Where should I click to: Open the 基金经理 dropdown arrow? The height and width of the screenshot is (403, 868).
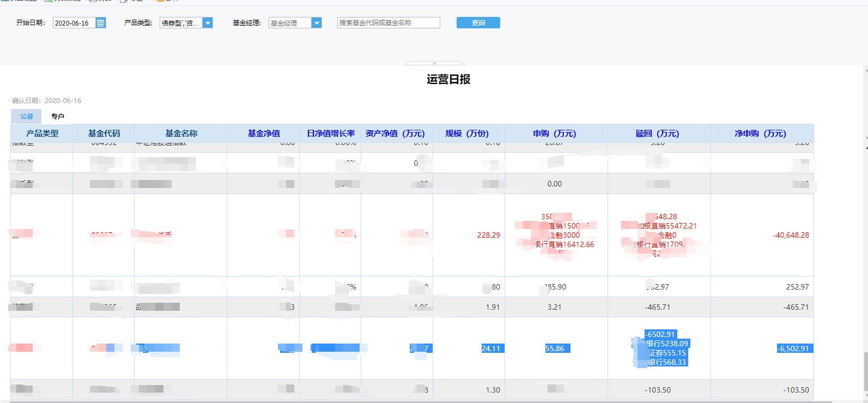pos(317,23)
